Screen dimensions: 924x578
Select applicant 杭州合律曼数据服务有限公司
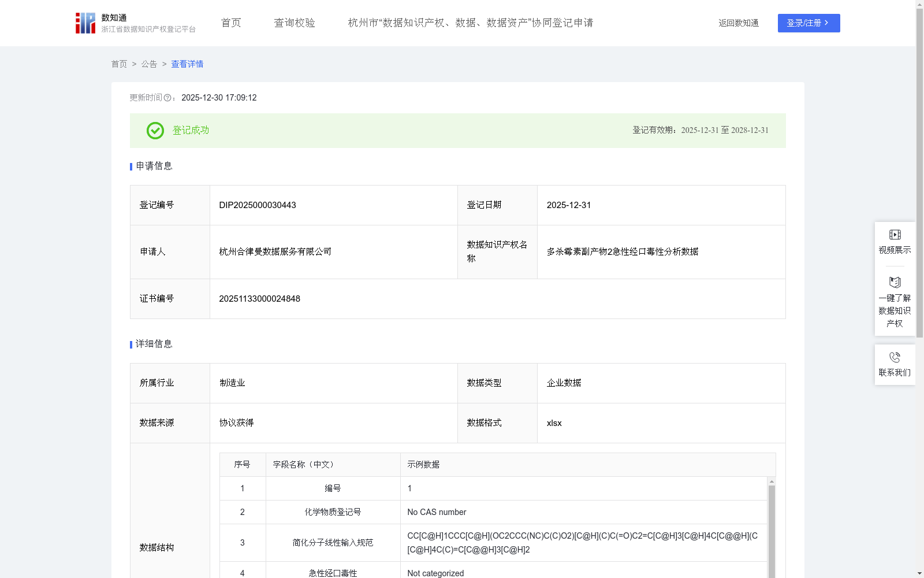pos(275,252)
